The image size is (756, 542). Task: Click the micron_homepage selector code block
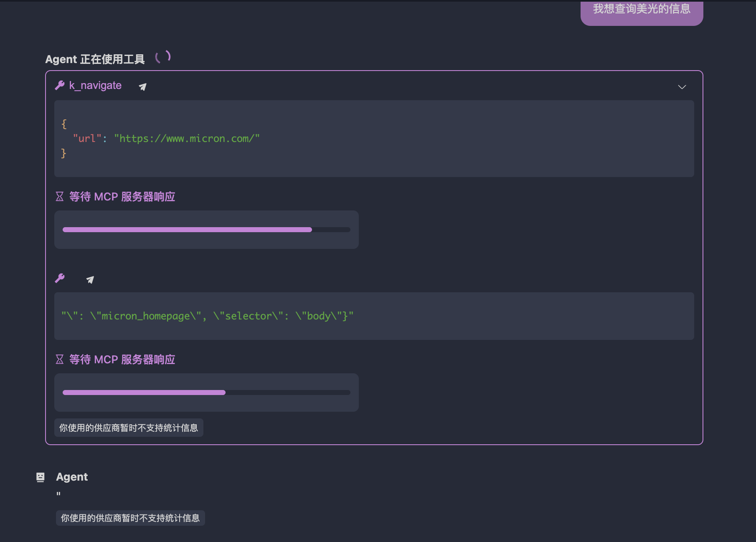click(374, 316)
